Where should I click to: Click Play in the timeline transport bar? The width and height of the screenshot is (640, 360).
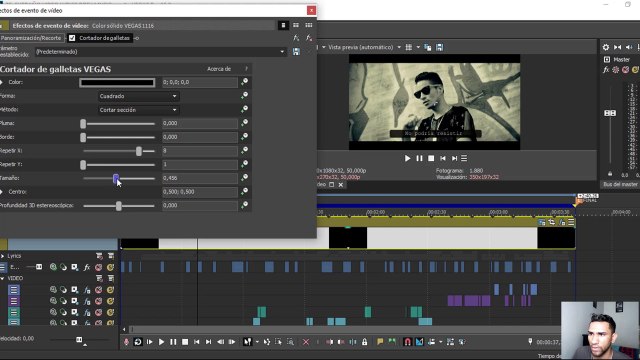click(x=161, y=342)
